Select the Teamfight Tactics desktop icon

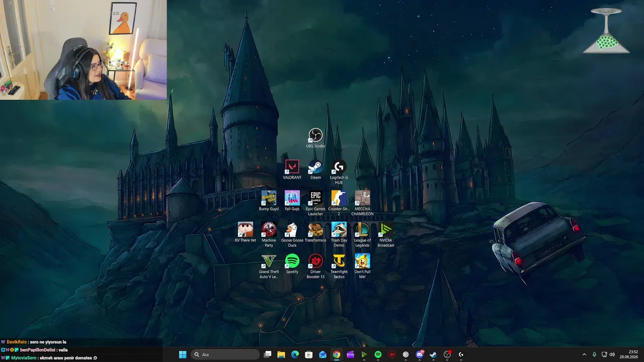click(339, 266)
